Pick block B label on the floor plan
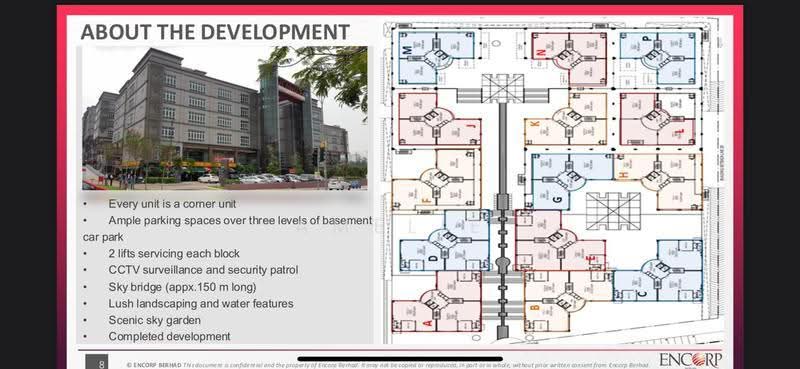 [x=534, y=307]
